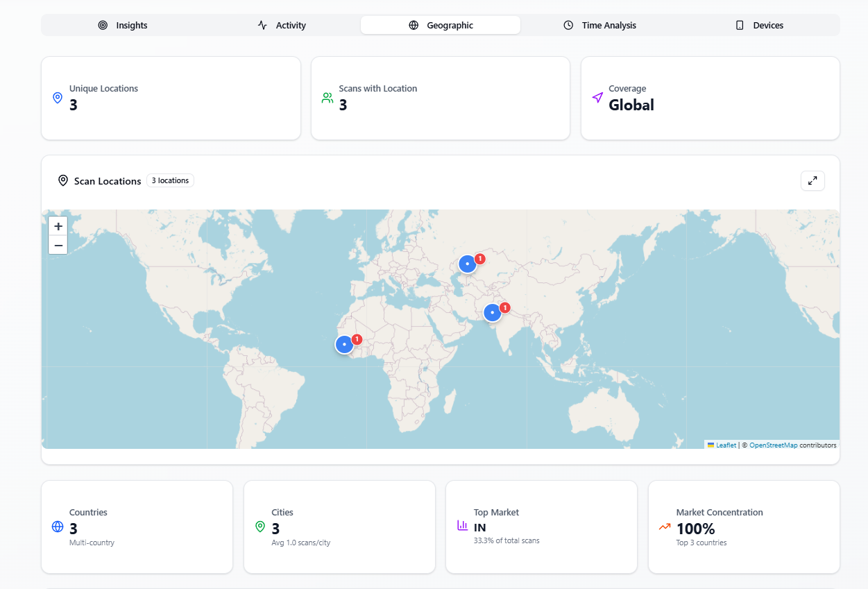Click the Coverage navigation arrow icon

(x=597, y=98)
